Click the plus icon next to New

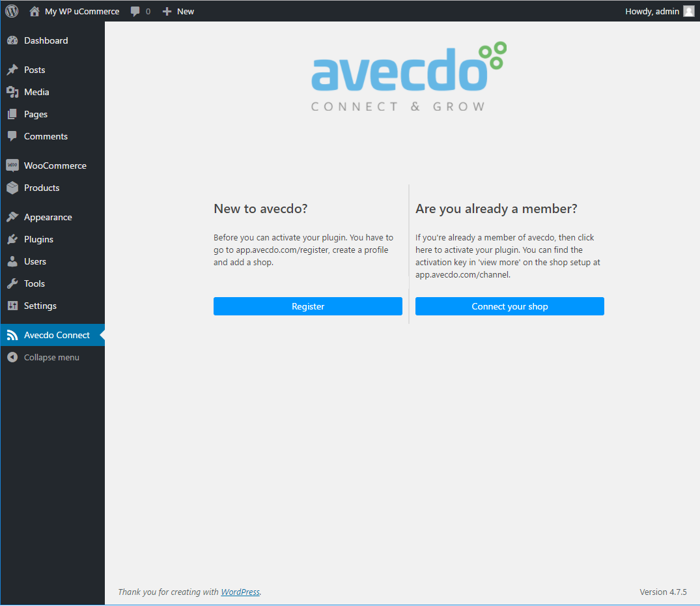(167, 11)
